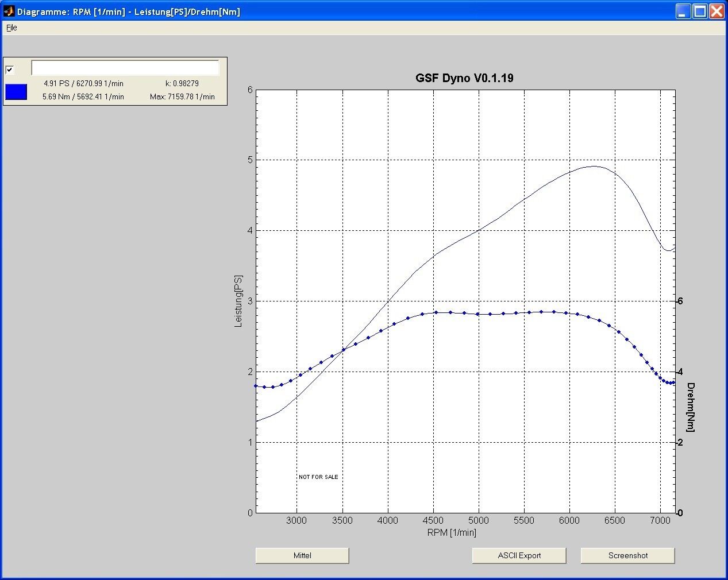
Task: Click the blue curve color swatch
Action: point(16,92)
